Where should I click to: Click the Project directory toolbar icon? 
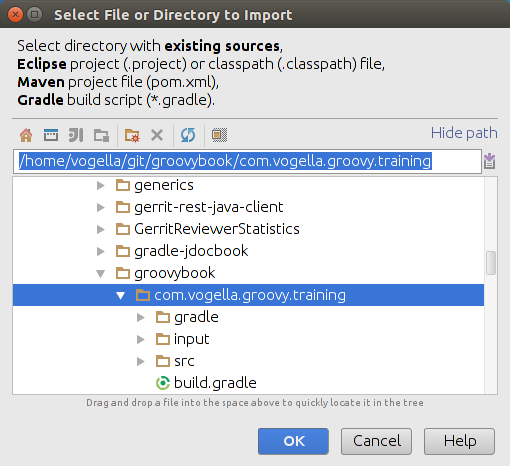click(x=76, y=135)
